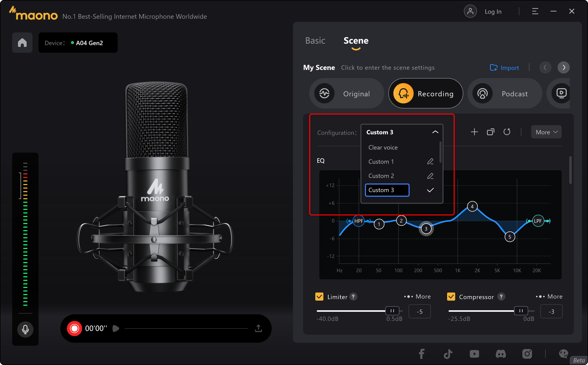
Task: Show Compressor help question mark
Action: click(x=501, y=296)
